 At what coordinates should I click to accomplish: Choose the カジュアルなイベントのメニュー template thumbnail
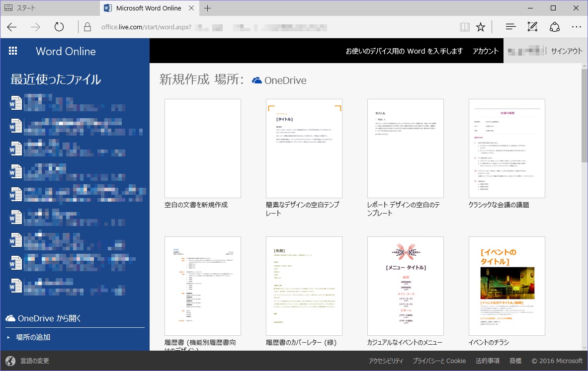click(406, 286)
